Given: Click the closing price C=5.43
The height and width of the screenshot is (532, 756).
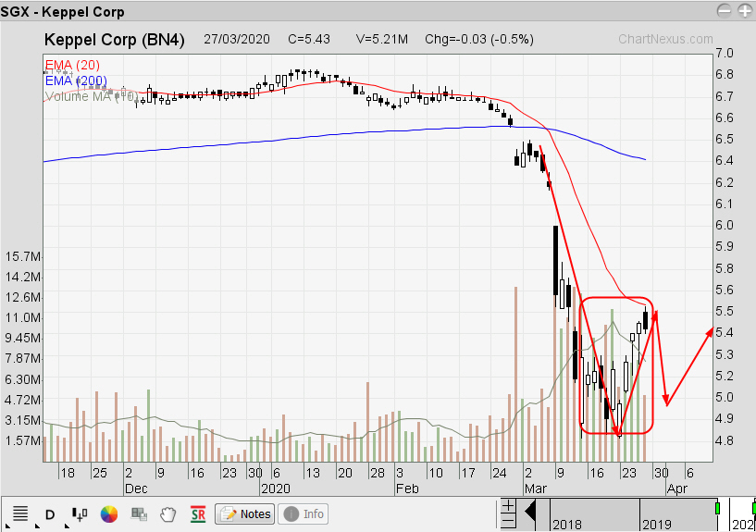Looking at the screenshot, I should pyautogui.click(x=309, y=39).
